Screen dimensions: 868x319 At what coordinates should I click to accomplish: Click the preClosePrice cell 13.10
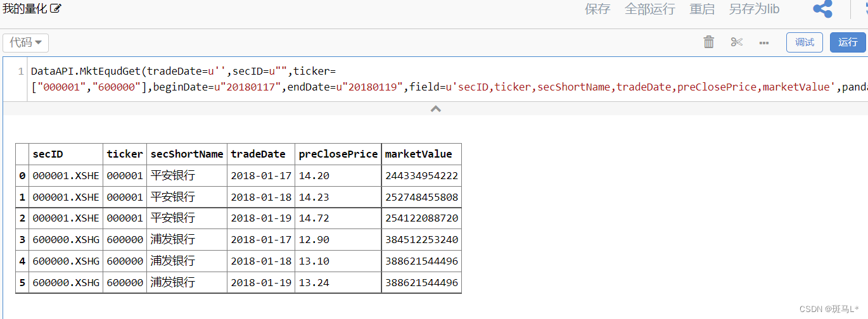(x=338, y=261)
